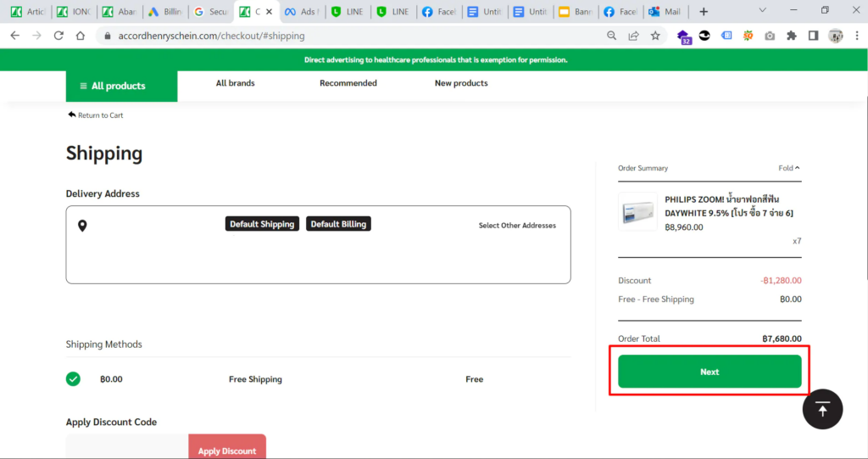Screen dimensions: 868x459
Task: Expand the tab search chevron
Action: [x=761, y=11]
